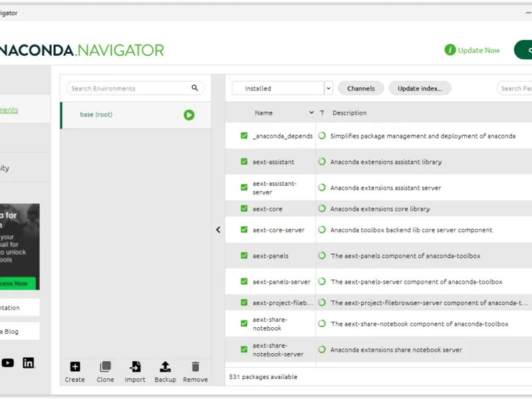Click the '531 packages available' status text
The height and width of the screenshot is (399, 532).
263,376
